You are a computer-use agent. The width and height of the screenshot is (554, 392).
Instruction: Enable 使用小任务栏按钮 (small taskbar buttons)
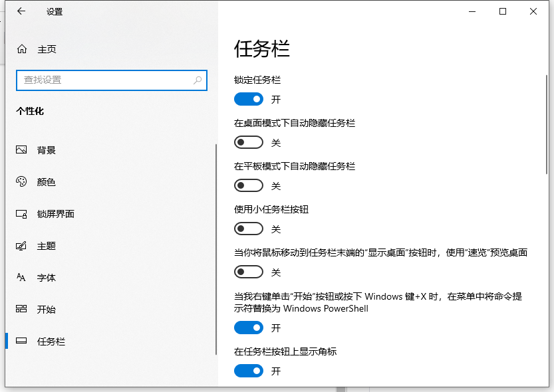pos(249,228)
